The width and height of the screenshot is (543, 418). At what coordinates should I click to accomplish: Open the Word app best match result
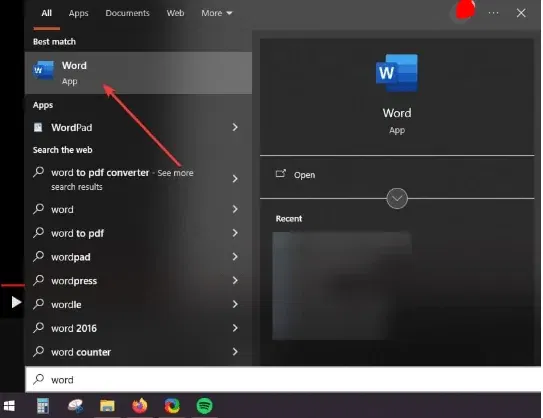click(x=138, y=73)
